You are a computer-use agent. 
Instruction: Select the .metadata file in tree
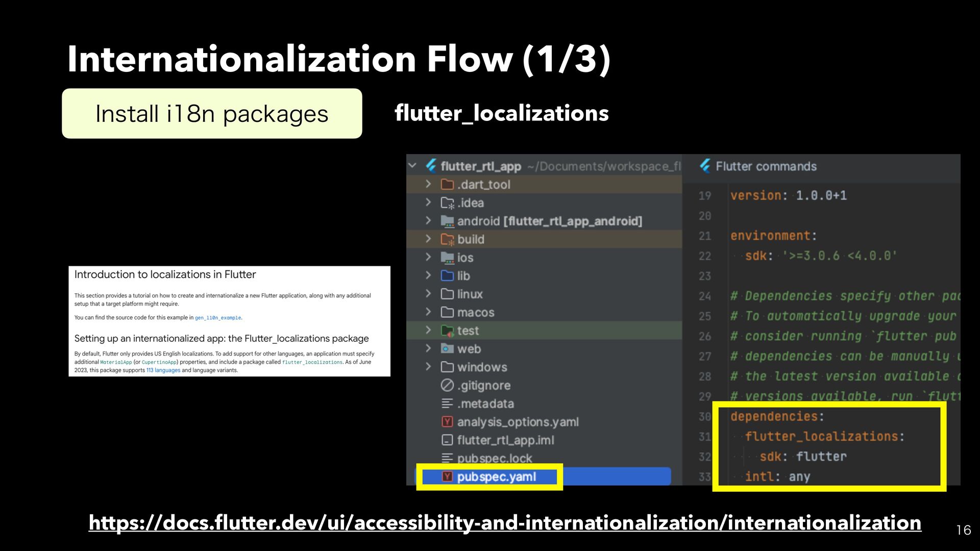(485, 404)
